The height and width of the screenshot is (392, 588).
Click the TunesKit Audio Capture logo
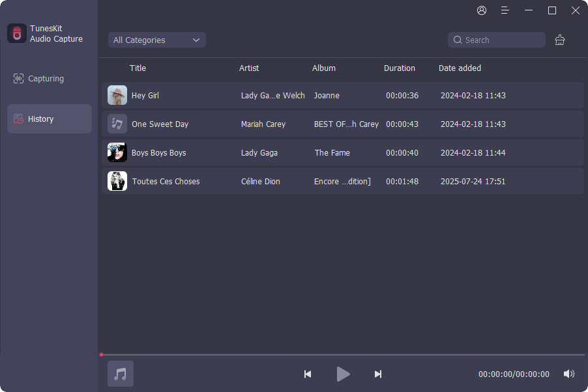[17, 33]
